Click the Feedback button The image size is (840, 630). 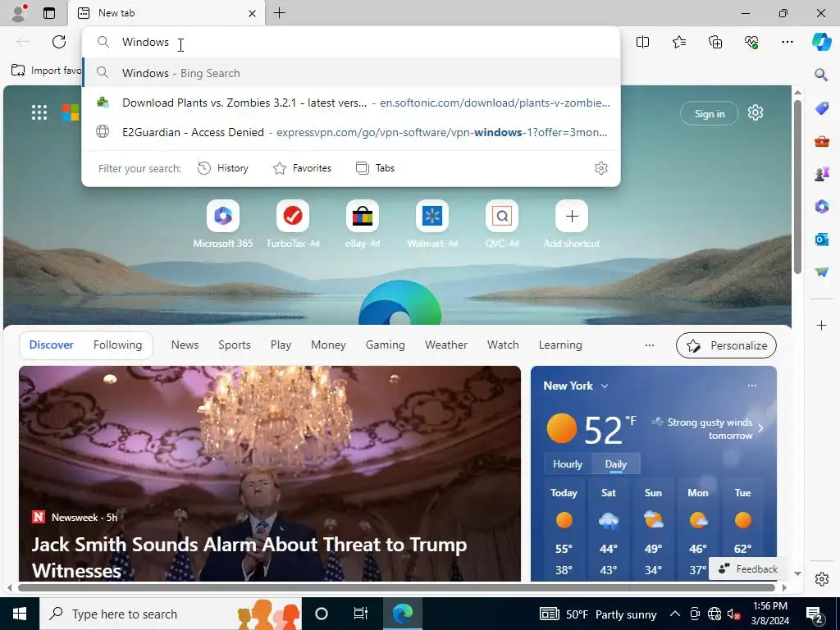tap(748, 569)
